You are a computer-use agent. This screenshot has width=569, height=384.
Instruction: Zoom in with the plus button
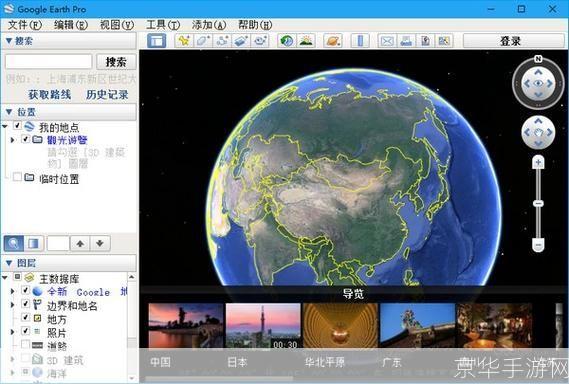[538, 163]
